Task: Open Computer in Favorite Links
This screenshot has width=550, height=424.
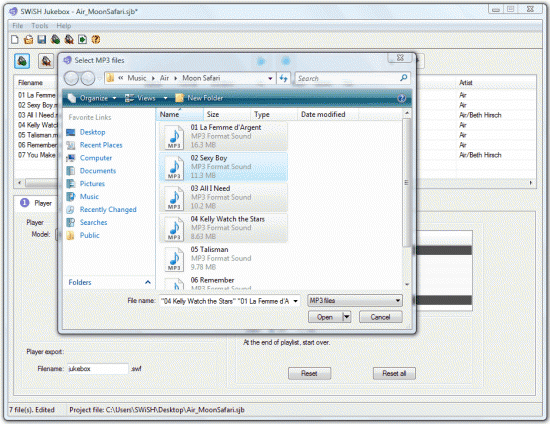Action: pyautogui.click(x=96, y=158)
